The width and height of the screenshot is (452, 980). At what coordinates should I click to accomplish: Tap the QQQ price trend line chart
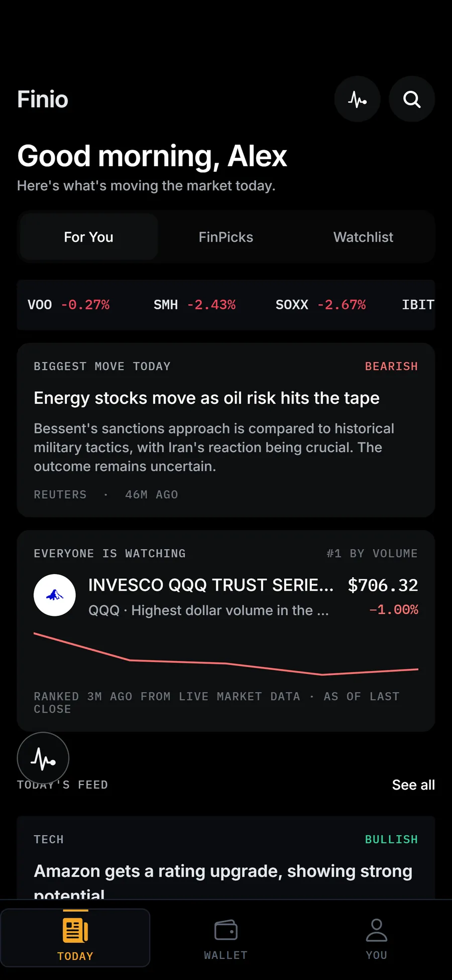point(226,654)
